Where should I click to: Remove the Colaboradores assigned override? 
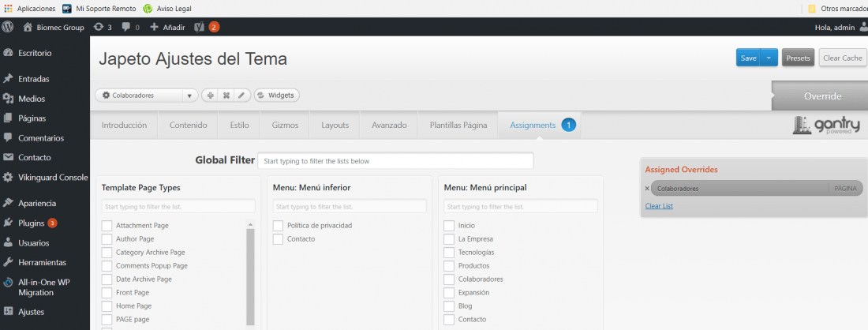click(647, 188)
